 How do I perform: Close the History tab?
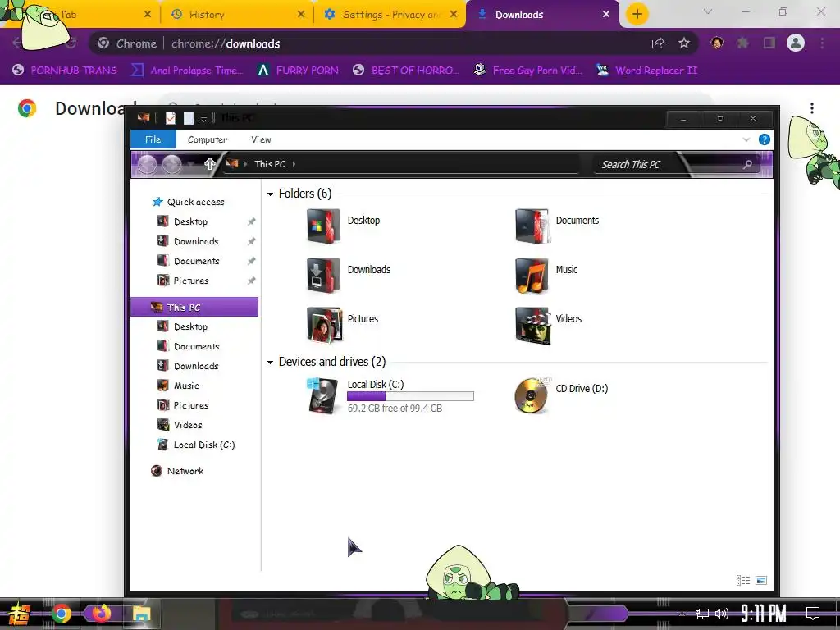[x=301, y=15]
